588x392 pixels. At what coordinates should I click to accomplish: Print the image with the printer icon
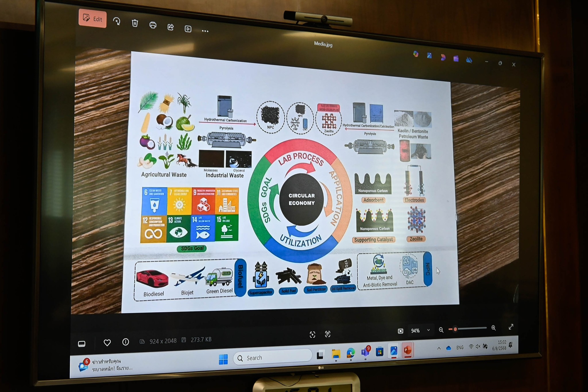(153, 25)
